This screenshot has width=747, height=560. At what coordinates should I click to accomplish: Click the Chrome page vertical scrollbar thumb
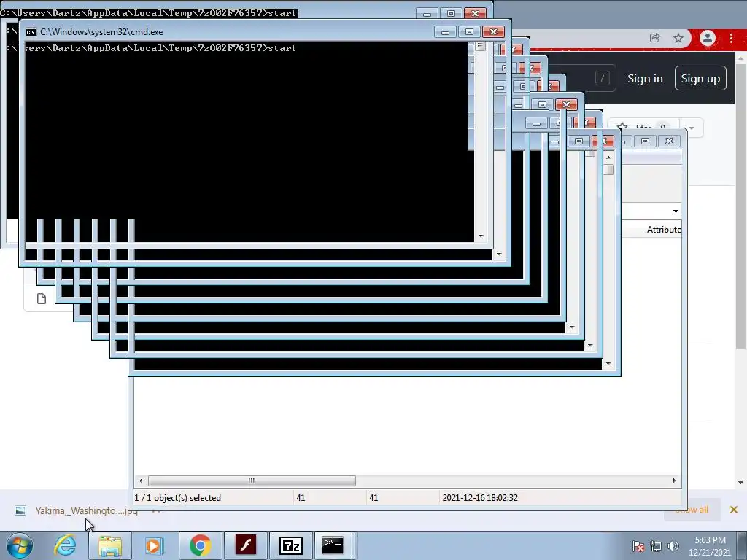740,205
